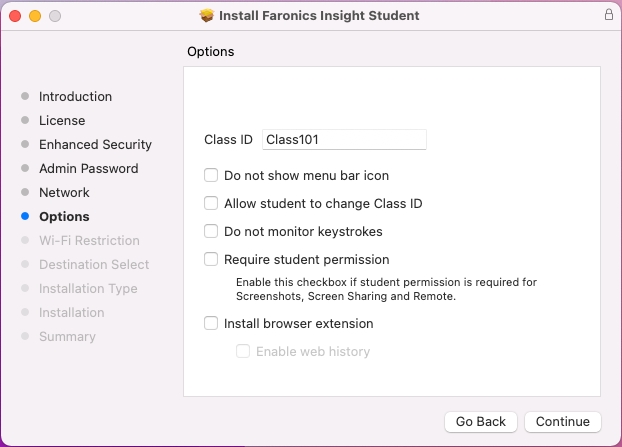This screenshot has width=622, height=447.
Task: Select the License step in sidebar
Action: click(62, 121)
